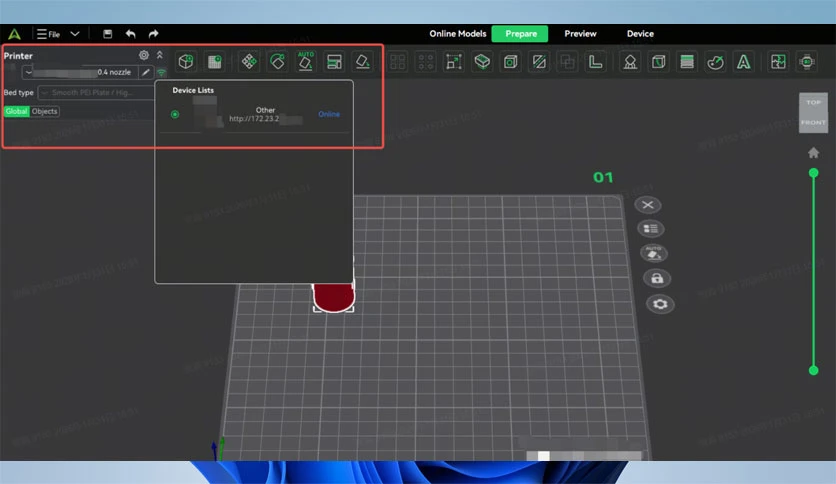Open printer settings gear in Printer panel

[x=144, y=55]
